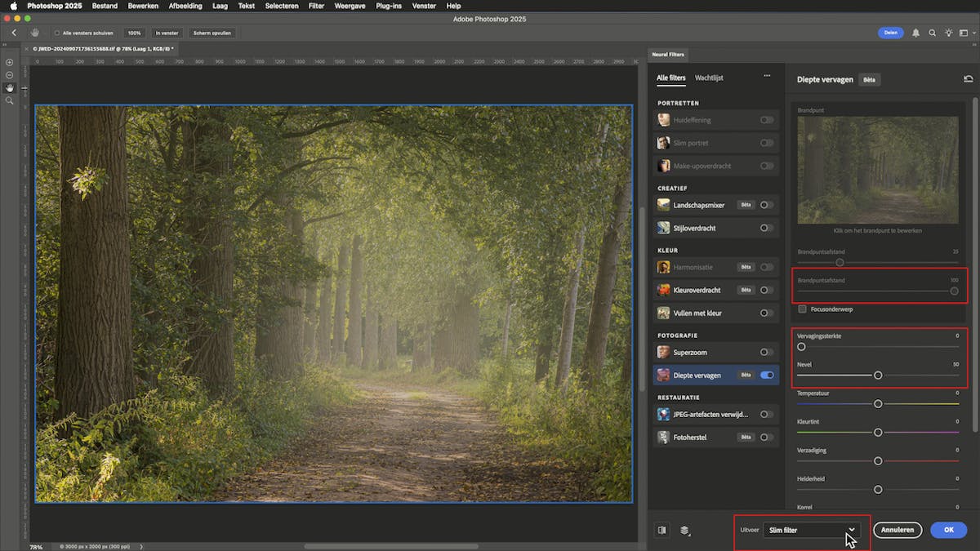980x551 pixels.
Task: Click the Stijloverdracht filter icon
Action: click(664, 228)
